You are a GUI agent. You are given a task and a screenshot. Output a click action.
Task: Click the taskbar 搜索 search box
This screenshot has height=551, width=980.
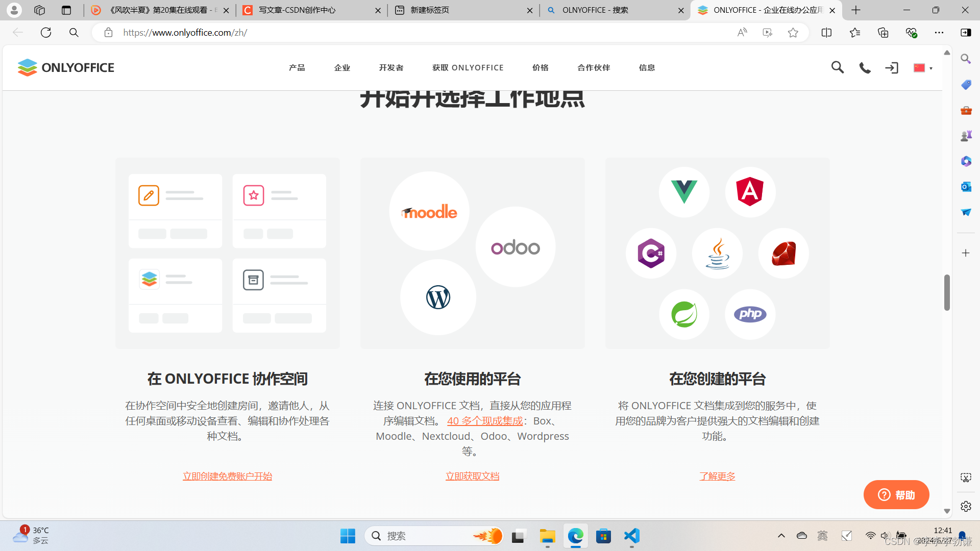(x=435, y=536)
